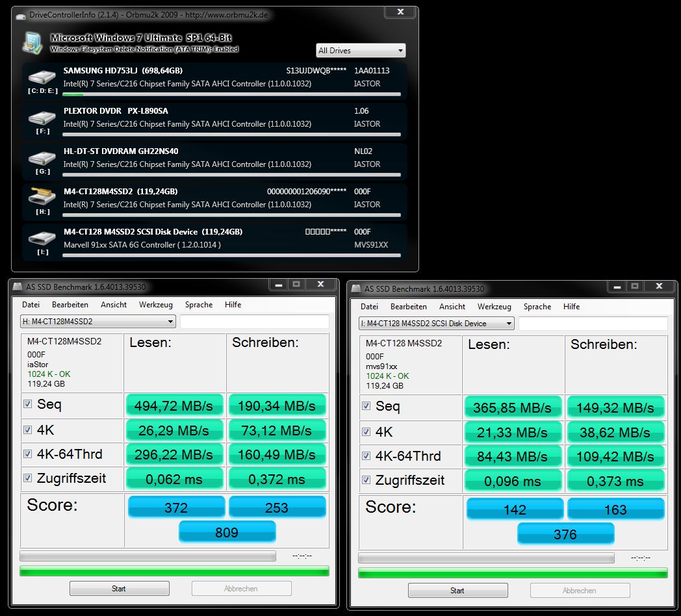The width and height of the screenshot is (681, 616).
Task: Close the DriveControllerInfo window
Action: click(x=400, y=12)
